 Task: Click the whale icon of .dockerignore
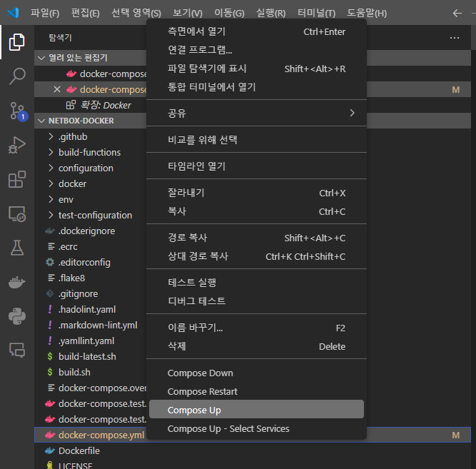(50, 231)
